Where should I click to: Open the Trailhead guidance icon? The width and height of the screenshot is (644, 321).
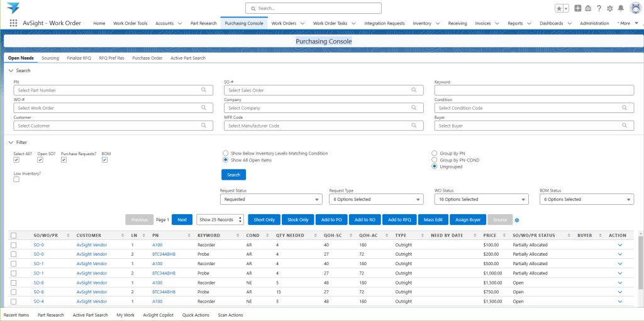pos(588,8)
